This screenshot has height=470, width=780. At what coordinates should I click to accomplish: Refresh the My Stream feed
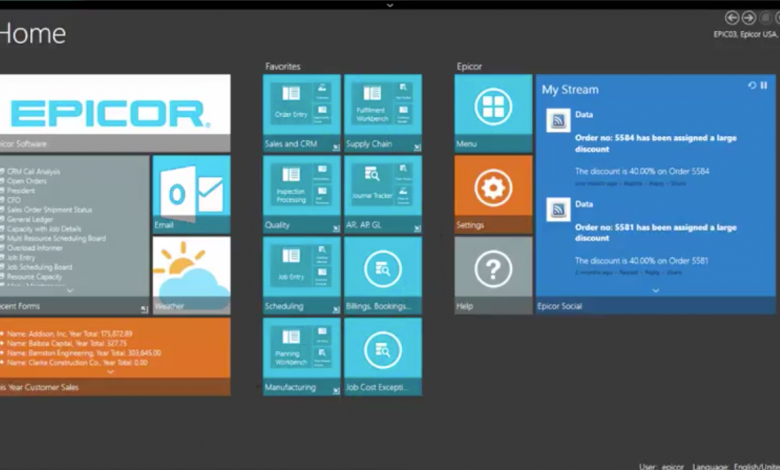pos(752,86)
